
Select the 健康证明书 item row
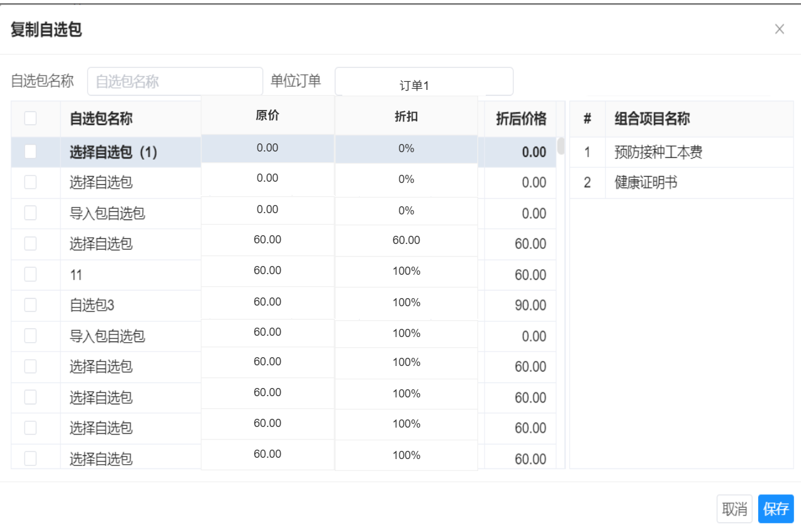646,183
